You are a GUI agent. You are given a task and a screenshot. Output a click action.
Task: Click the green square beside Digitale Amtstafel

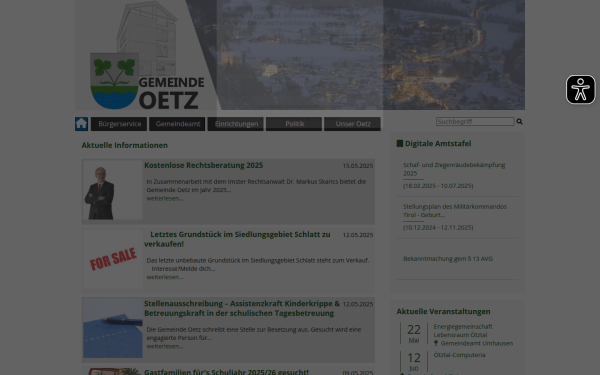400,143
